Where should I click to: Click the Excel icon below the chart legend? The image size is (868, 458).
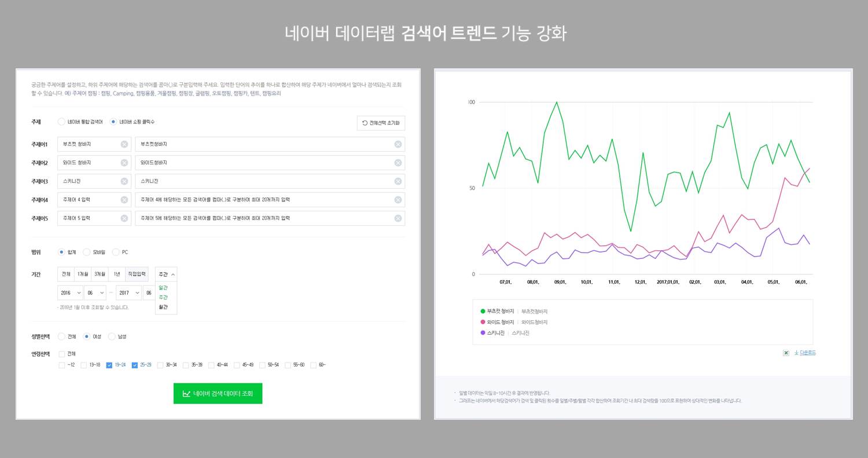pyautogui.click(x=786, y=353)
